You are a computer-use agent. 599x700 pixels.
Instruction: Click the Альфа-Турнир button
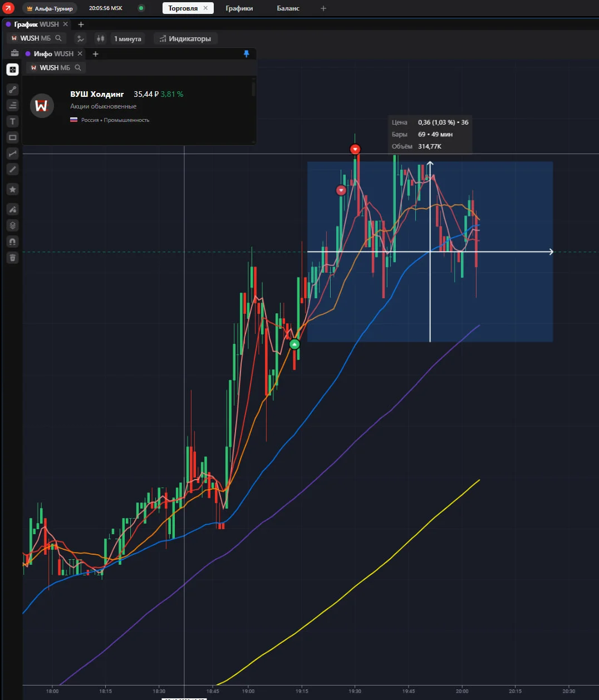[x=49, y=8]
